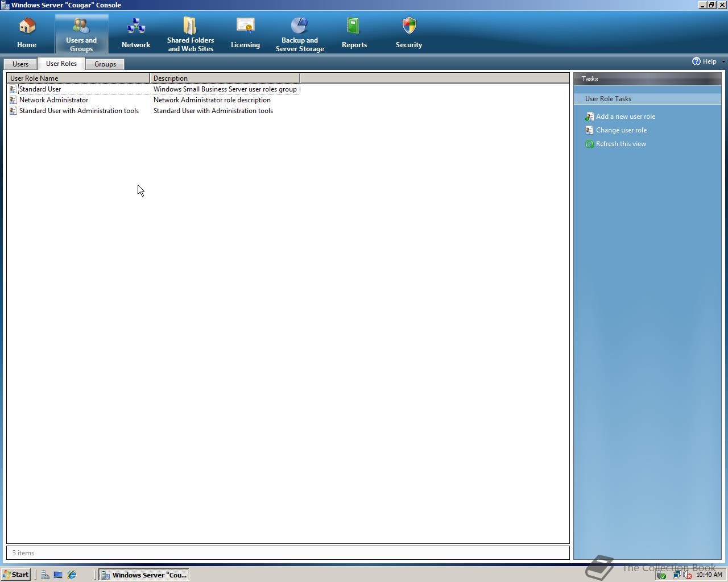Click the console title bar icon

click(5, 5)
